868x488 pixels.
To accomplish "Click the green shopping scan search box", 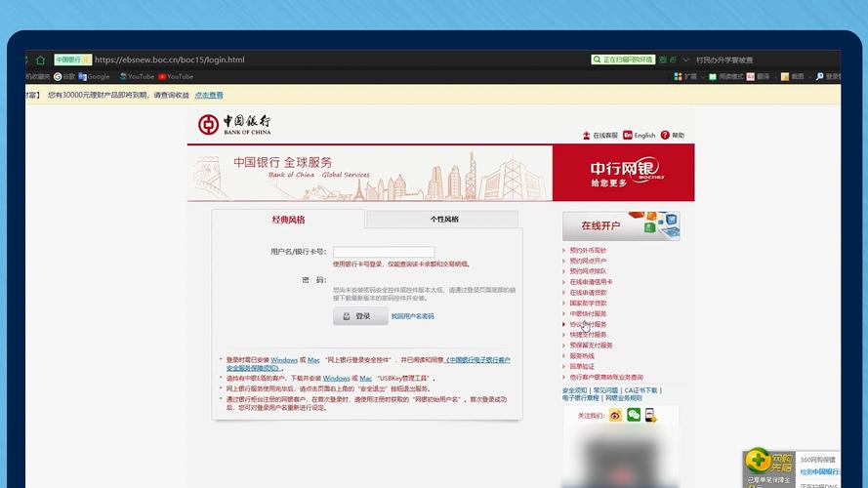I will pyautogui.click(x=623, y=60).
